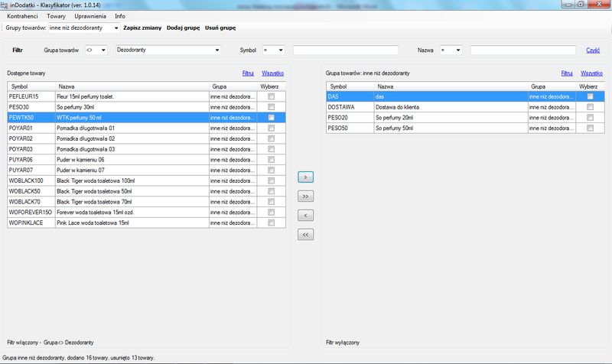Open the Kontrahenci menu
Viewport: 612px width, 364px height.
(x=22, y=16)
